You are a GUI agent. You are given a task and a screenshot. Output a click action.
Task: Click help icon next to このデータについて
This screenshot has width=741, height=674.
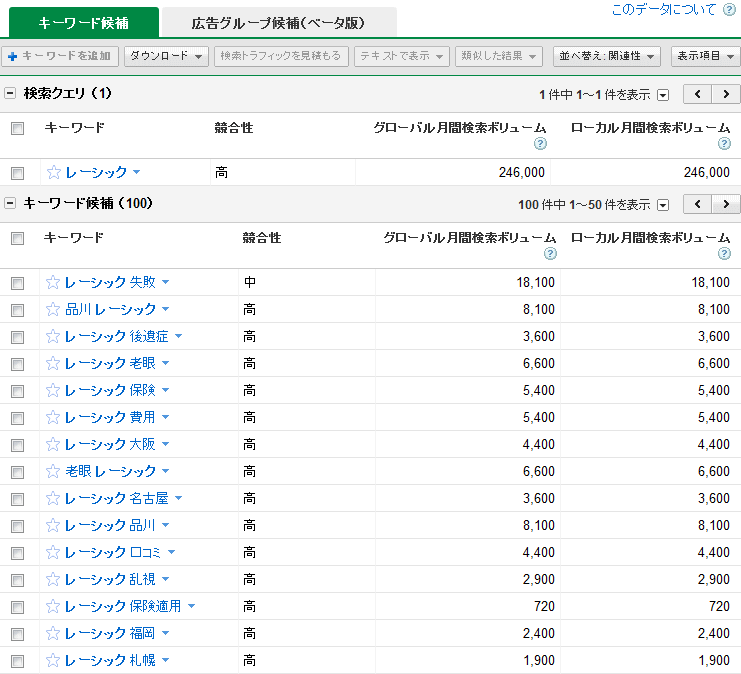tap(728, 10)
